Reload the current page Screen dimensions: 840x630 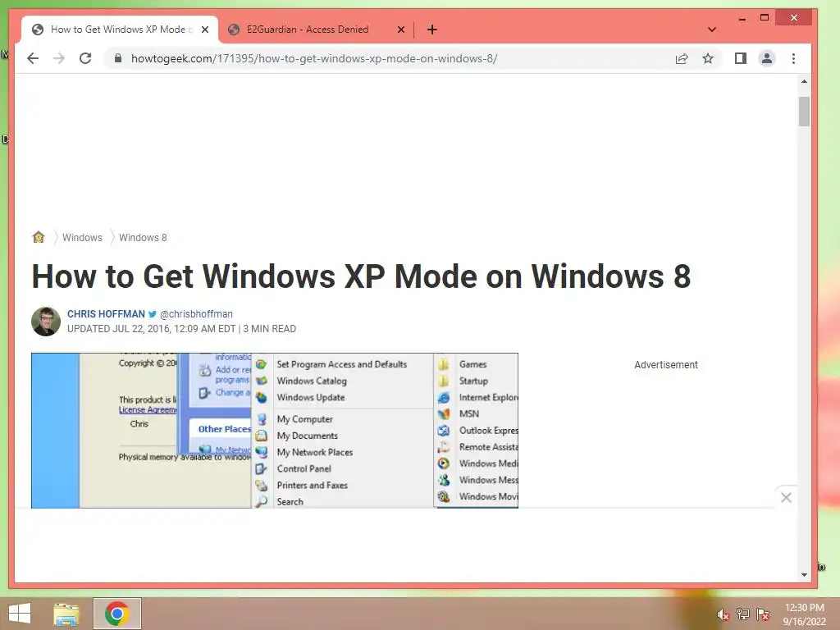click(x=85, y=58)
